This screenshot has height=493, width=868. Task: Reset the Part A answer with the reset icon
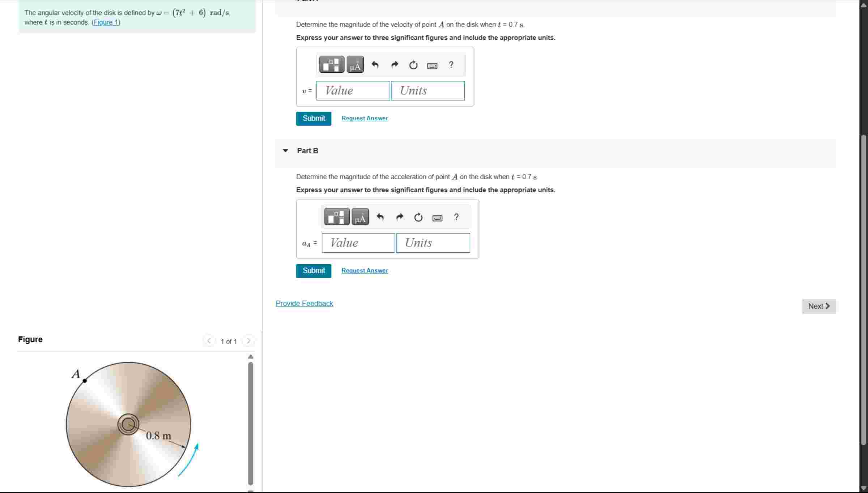(413, 65)
